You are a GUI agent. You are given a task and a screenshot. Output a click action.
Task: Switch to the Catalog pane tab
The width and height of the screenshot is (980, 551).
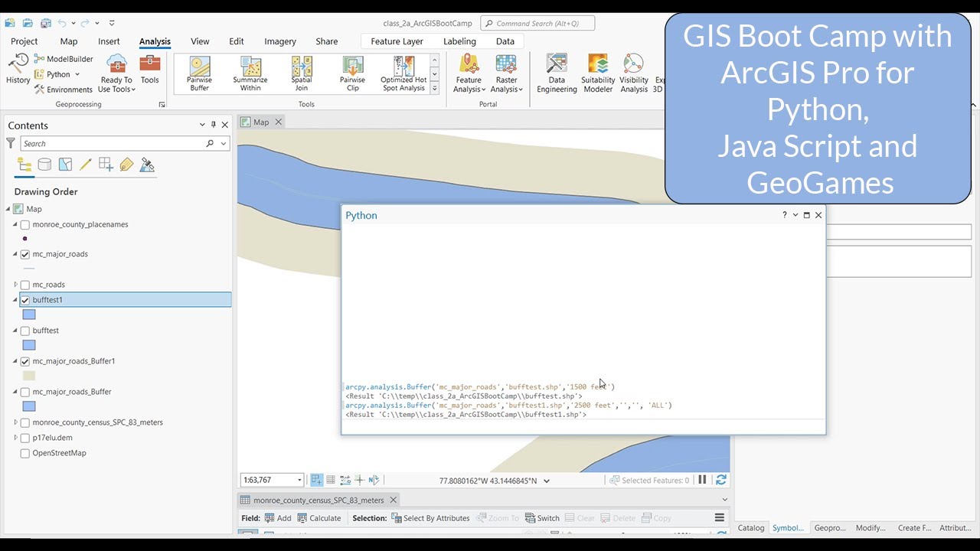(751, 527)
